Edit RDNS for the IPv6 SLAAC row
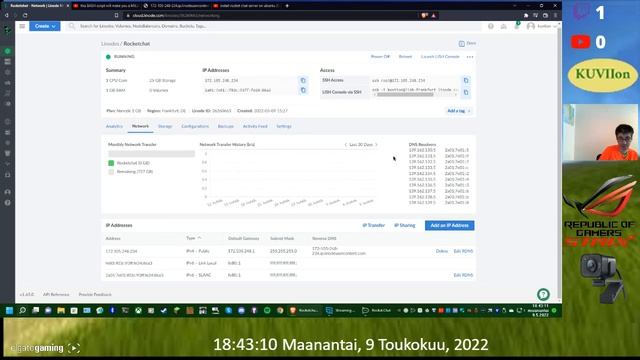This screenshot has width=640, height=360. (463, 275)
